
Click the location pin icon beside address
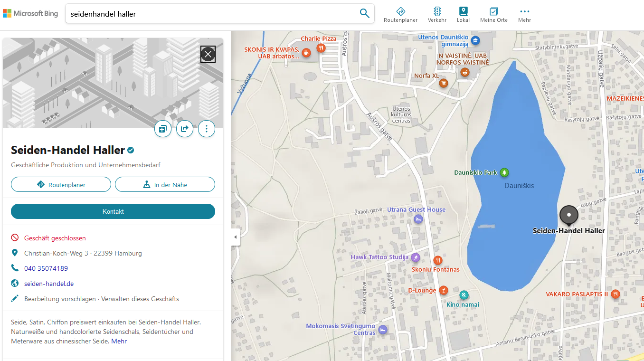(x=15, y=253)
